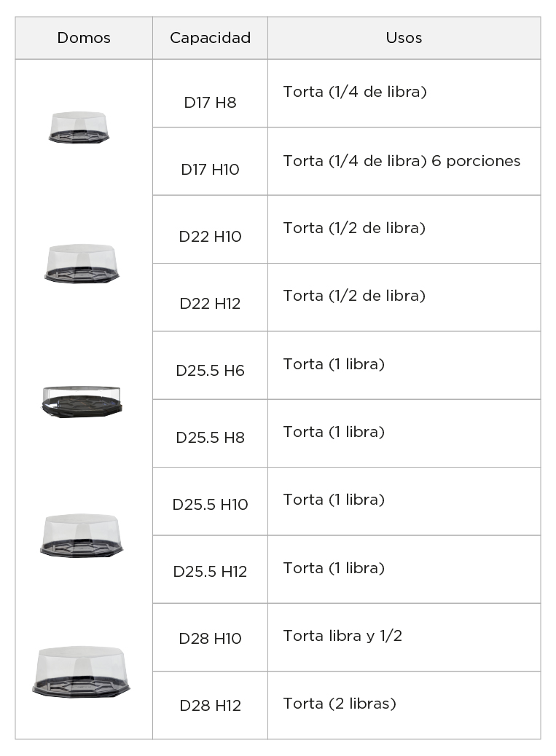Image resolution: width=556 pixels, height=756 pixels.
Task: Click 'Torta (2 libras)' usage text
Action: pos(340,704)
